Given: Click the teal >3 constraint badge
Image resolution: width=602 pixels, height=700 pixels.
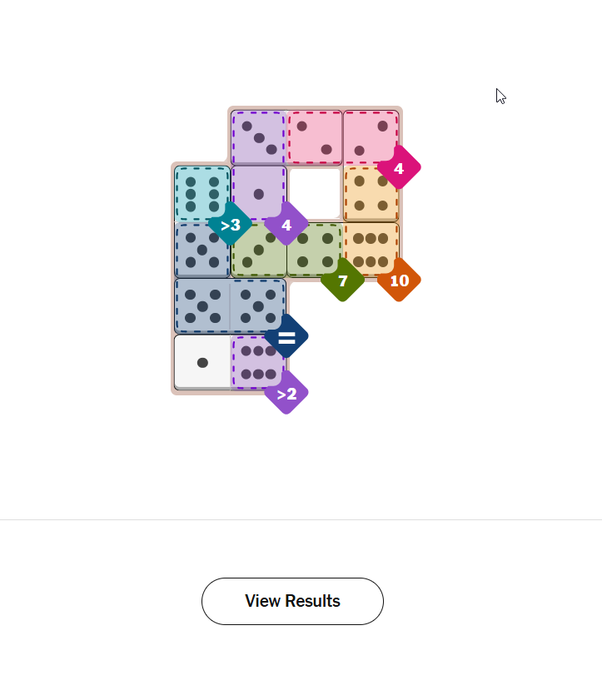Looking at the screenshot, I should coord(231,225).
